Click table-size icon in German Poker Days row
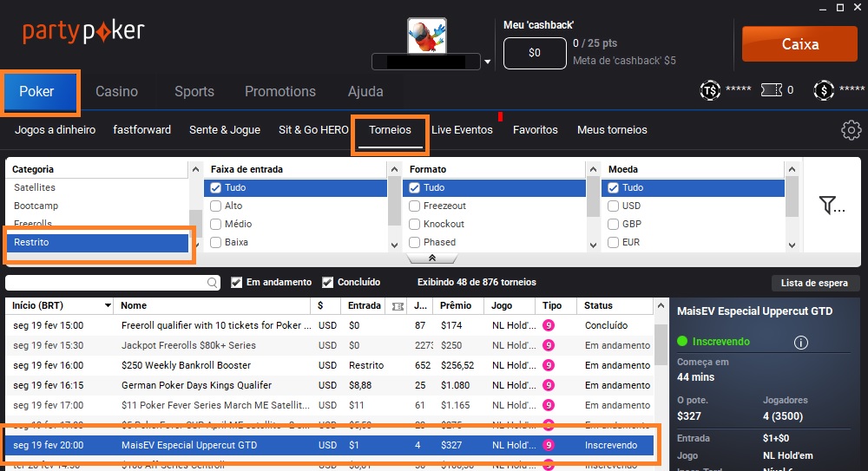 click(548, 385)
